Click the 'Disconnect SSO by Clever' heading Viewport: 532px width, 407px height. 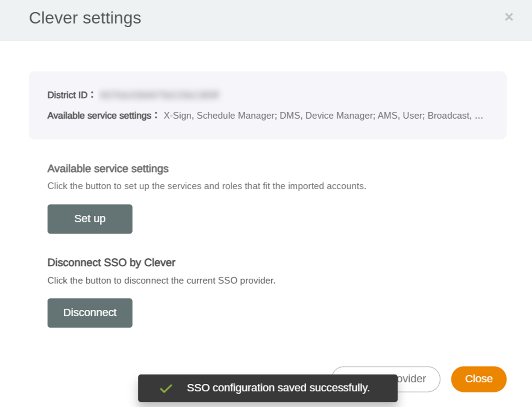[x=111, y=263]
